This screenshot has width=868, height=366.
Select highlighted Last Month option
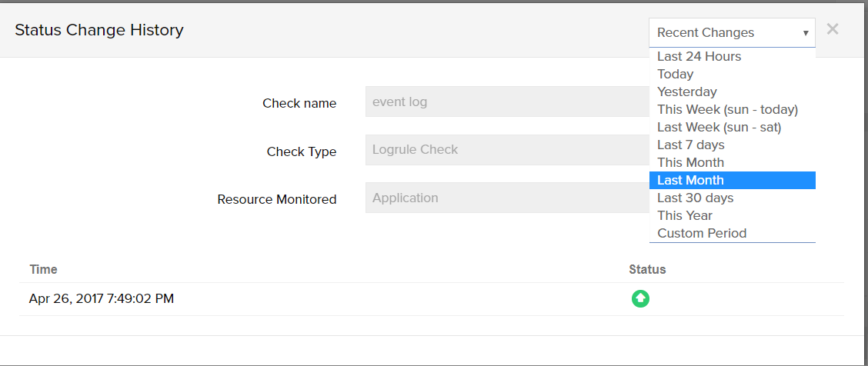point(690,180)
